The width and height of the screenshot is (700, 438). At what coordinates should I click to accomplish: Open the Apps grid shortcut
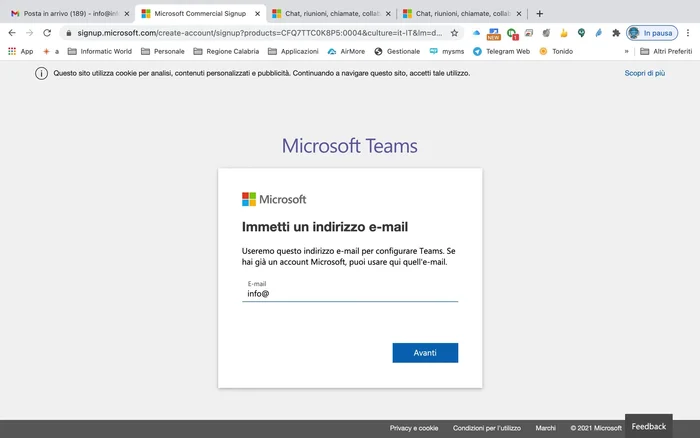(x=20, y=51)
